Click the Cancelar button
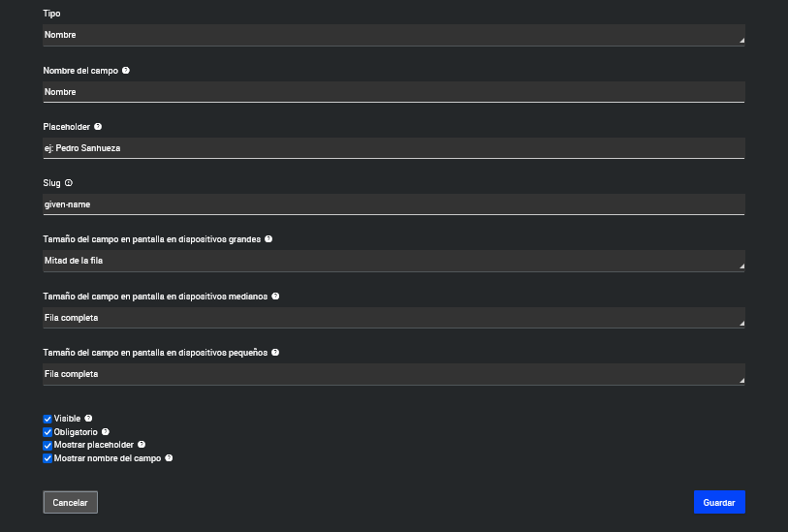The image size is (788, 532). (71, 502)
